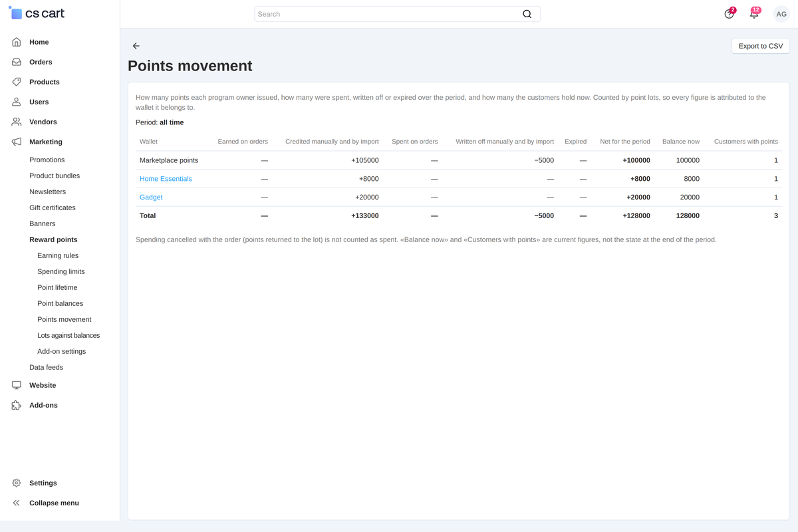Click Written off manually and by import header
Screen dimensions: 798x532
pos(505,142)
